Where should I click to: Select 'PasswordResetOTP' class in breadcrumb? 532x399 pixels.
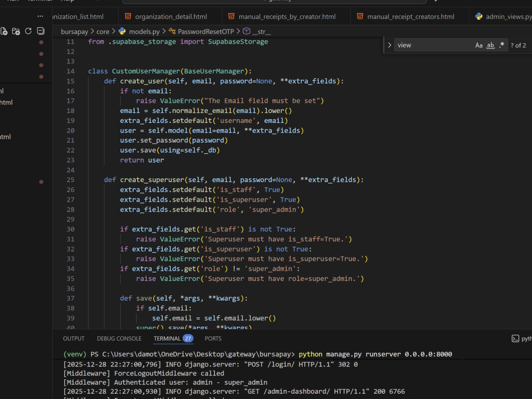[x=206, y=31]
